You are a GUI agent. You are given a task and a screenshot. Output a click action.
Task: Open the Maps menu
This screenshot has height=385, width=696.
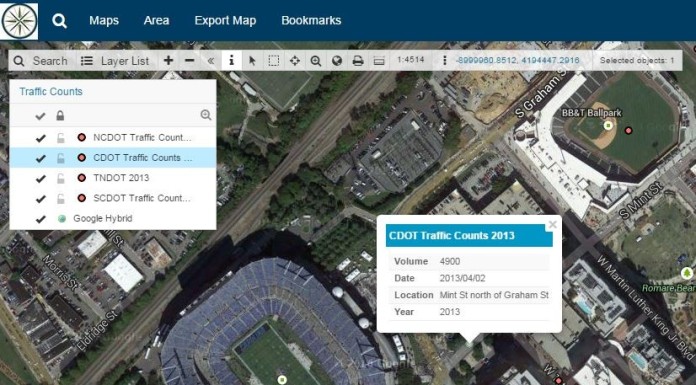click(104, 20)
